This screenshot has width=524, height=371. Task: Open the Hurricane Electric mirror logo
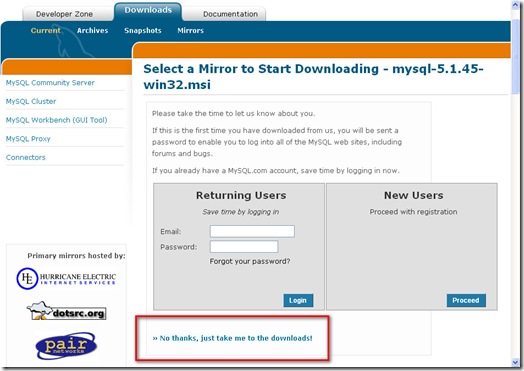tap(66, 278)
